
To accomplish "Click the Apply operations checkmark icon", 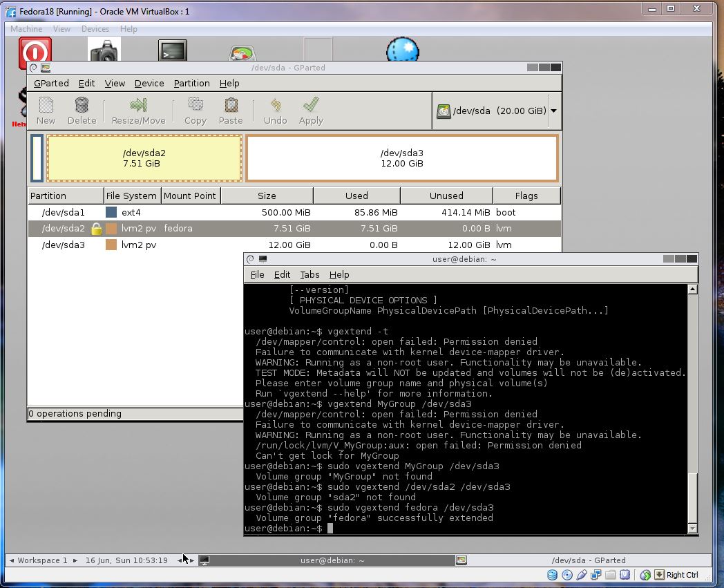I will 311,105.
